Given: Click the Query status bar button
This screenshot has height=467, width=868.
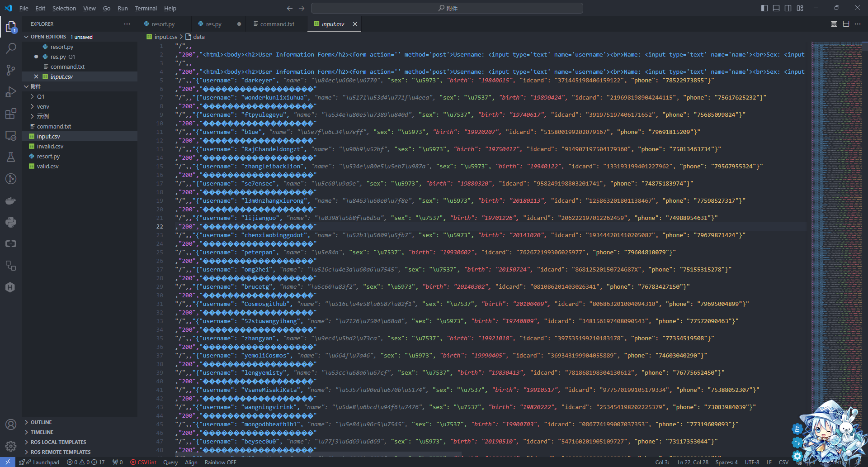Looking at the screenshot, I should pyautogui.click(x=170, y=462).
